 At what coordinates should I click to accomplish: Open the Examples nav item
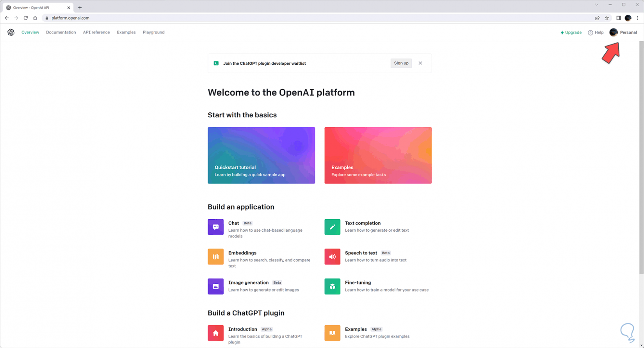pos(126,32)
